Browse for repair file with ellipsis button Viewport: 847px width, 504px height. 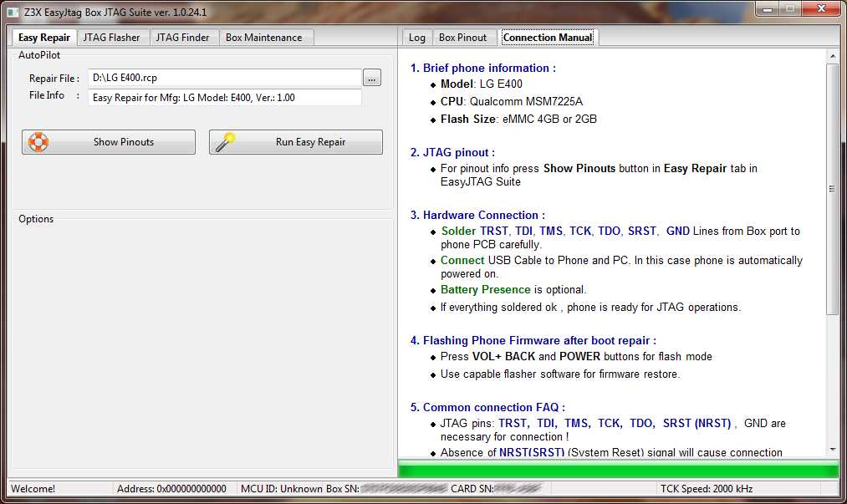[371, 78]
